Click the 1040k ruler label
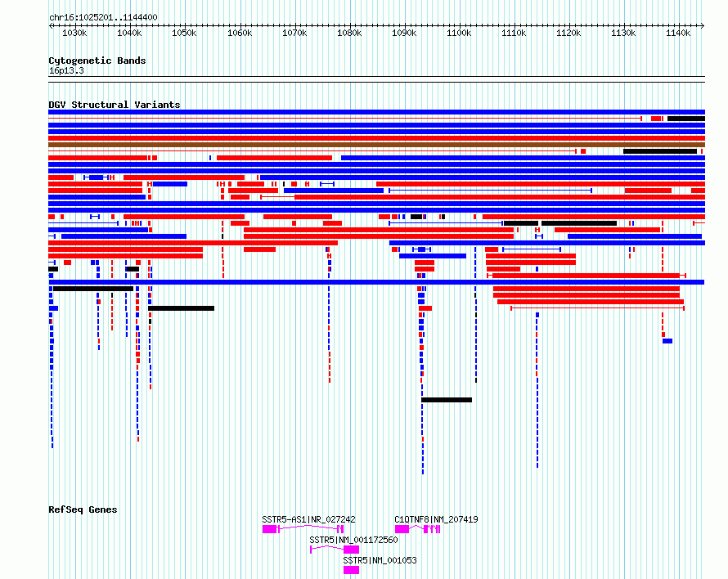728x579 pixels. point(129,33)
